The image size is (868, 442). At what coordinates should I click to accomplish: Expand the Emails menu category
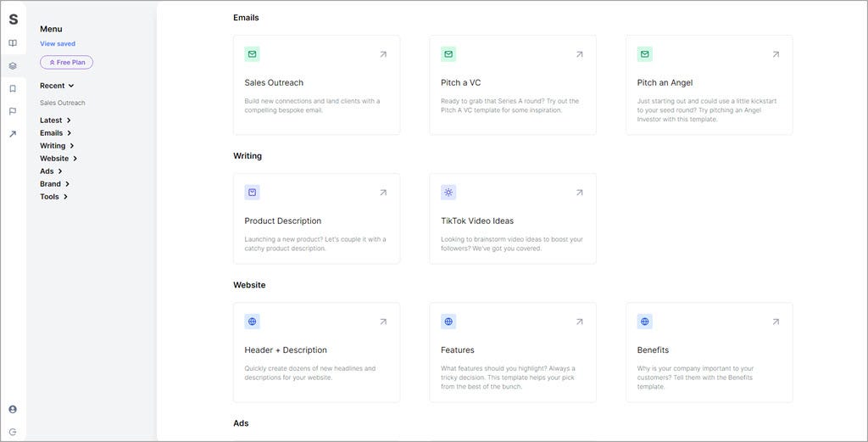55,133
